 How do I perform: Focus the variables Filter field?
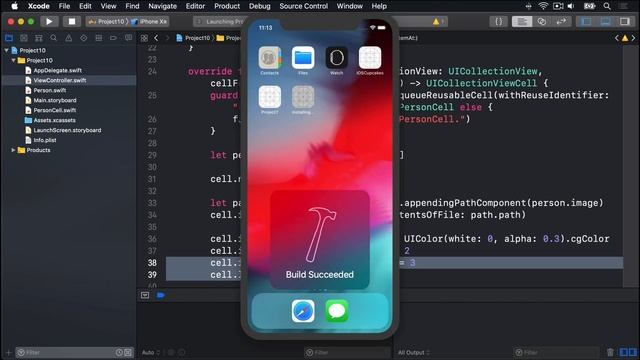coord(347,352)
